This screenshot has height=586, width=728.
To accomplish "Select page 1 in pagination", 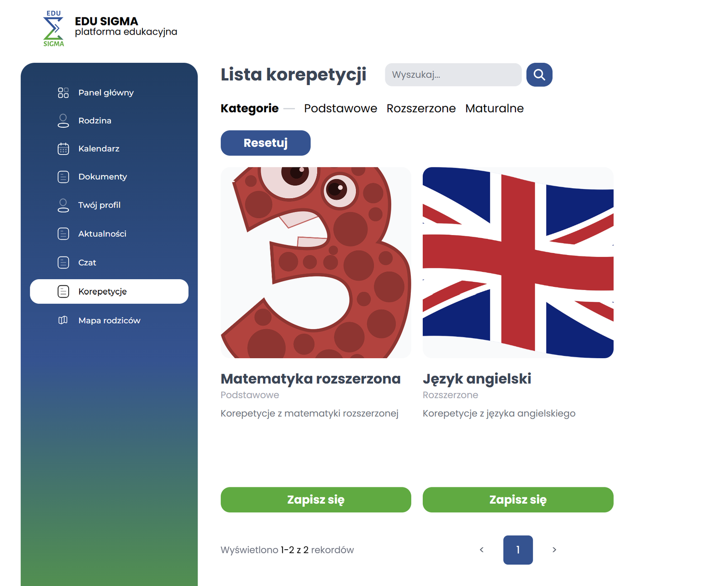I will [518, 550].
